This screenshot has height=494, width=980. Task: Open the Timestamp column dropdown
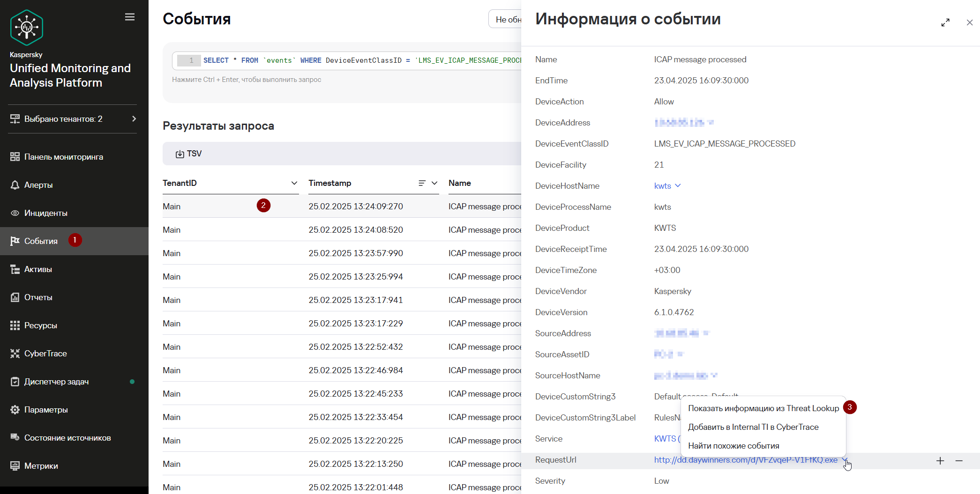[434, 183]
